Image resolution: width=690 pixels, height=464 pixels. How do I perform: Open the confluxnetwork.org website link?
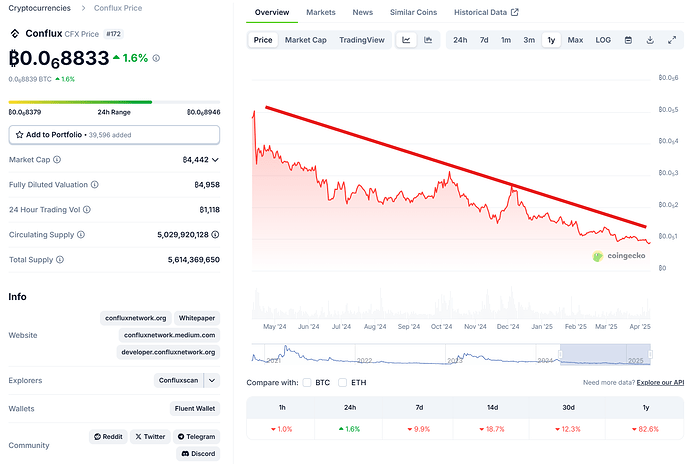tap(136, 318)
